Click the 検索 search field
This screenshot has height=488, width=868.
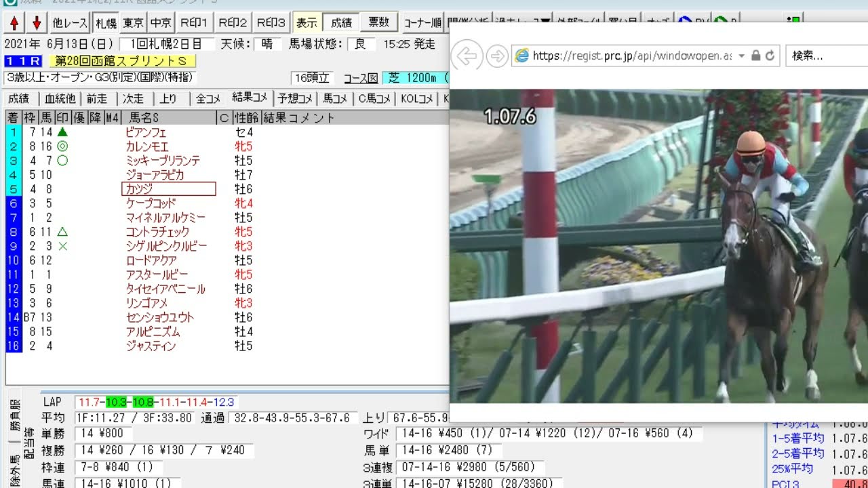824,56
